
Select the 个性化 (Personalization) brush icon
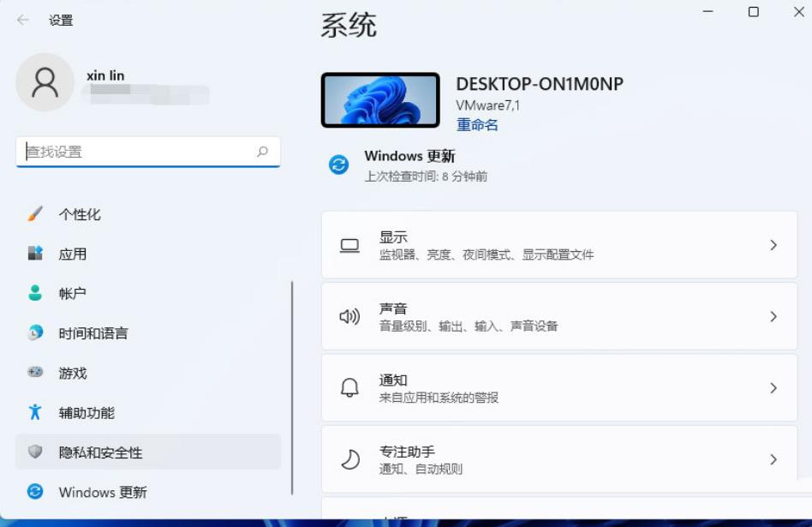point(36,214)
